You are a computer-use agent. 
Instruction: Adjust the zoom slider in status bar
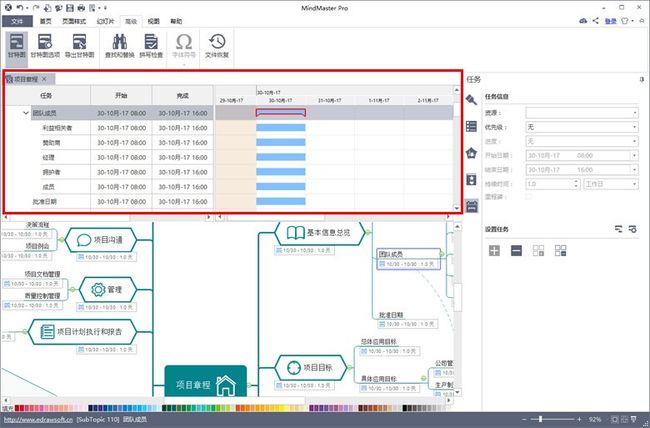pos(540,419)
